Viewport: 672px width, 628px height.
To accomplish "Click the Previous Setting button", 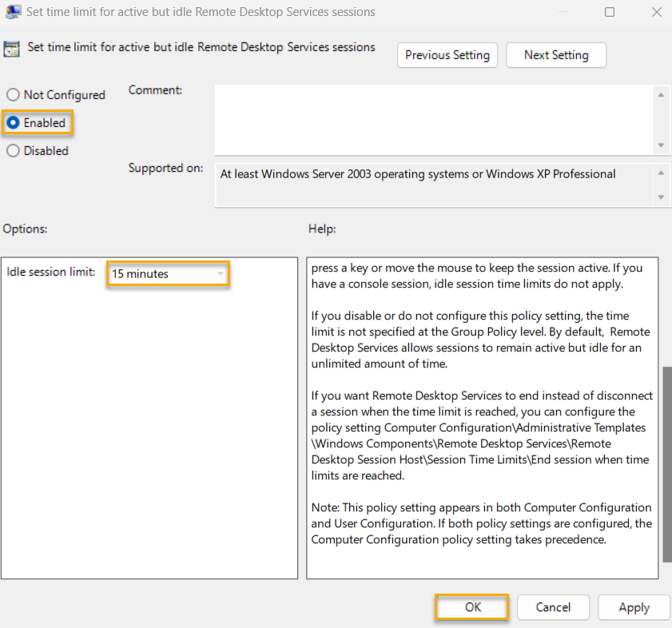I will pos(447,54).
